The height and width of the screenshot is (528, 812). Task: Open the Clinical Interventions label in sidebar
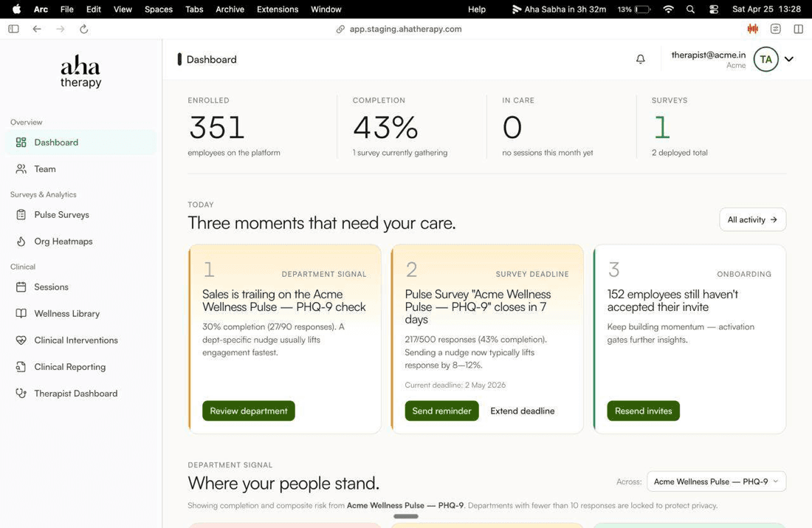point(76,340)
